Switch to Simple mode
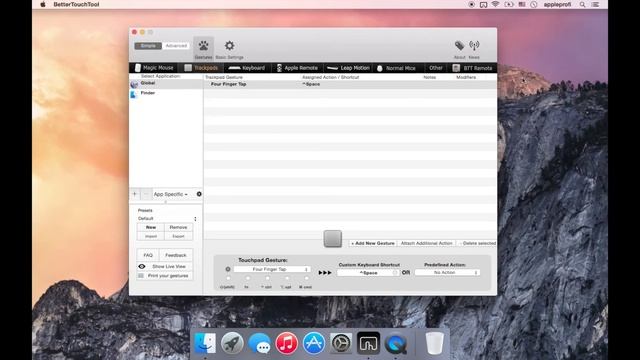Image resolution: width=640 pixels, height=360 pixels. pos(148,46)
